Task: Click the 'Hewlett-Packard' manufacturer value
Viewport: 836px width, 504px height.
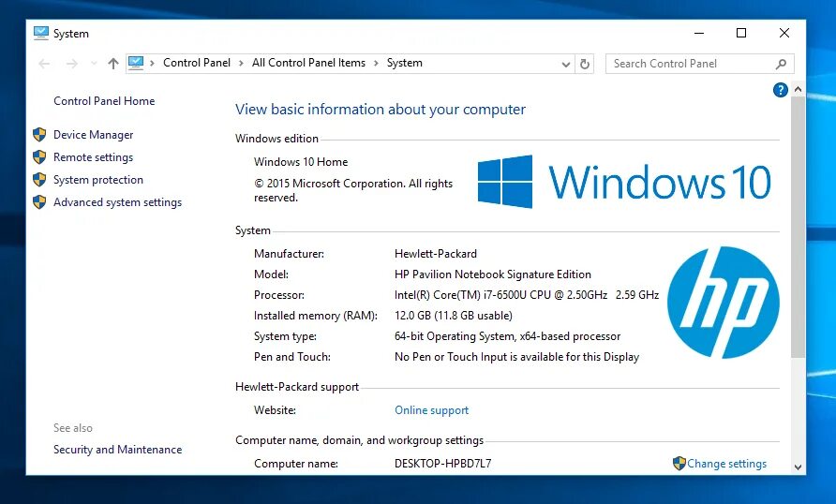Action: [x=436, y=254]
